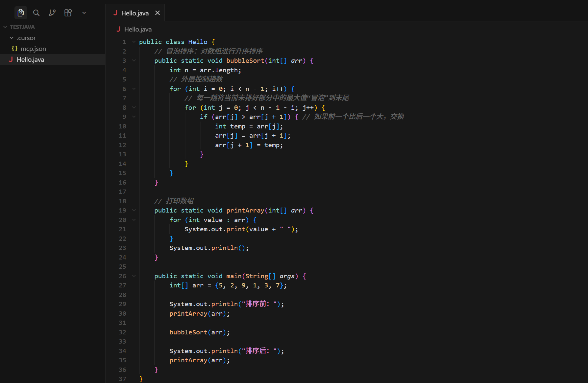Show more views dropdown chevron

click(84, 13)
